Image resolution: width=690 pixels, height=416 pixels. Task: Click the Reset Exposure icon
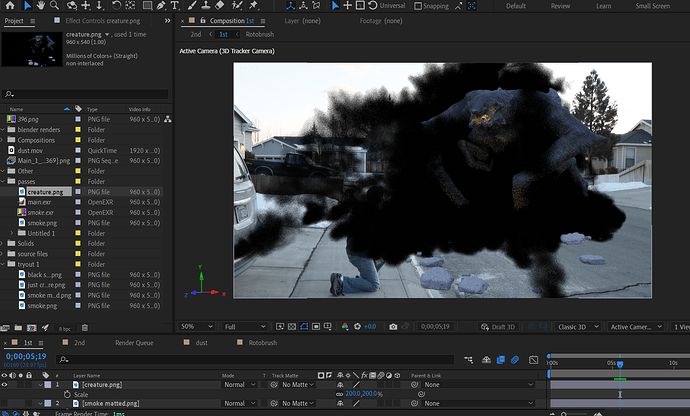click(x=357, y=327)
